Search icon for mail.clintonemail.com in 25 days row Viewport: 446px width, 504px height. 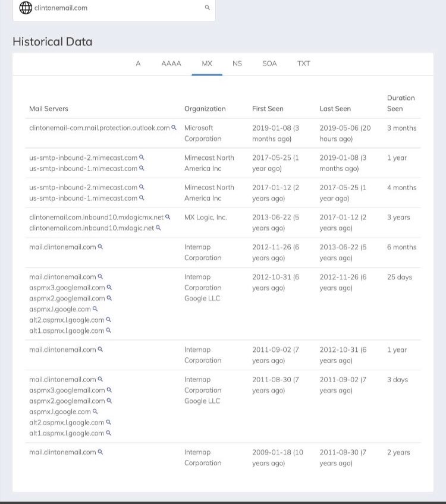(x=100, y=277)
